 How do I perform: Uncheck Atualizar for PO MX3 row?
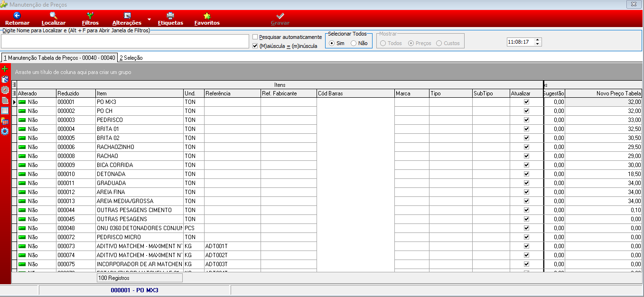point(526,102)
